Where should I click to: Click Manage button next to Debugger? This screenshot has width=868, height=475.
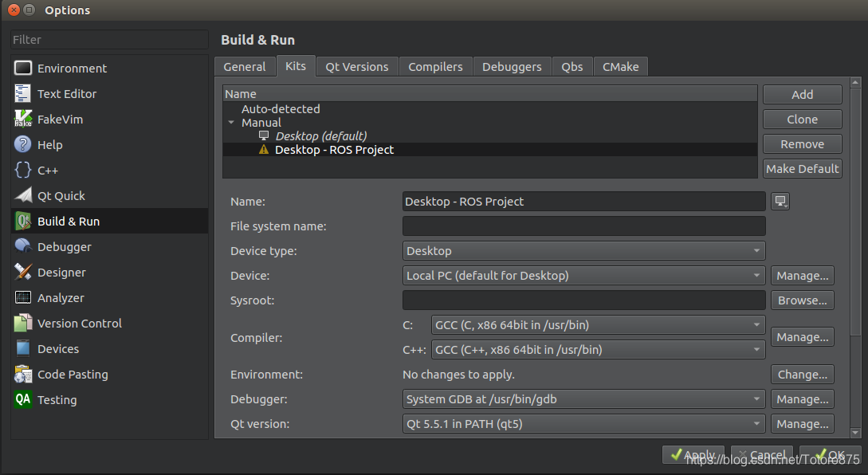[x=802, y=399]
